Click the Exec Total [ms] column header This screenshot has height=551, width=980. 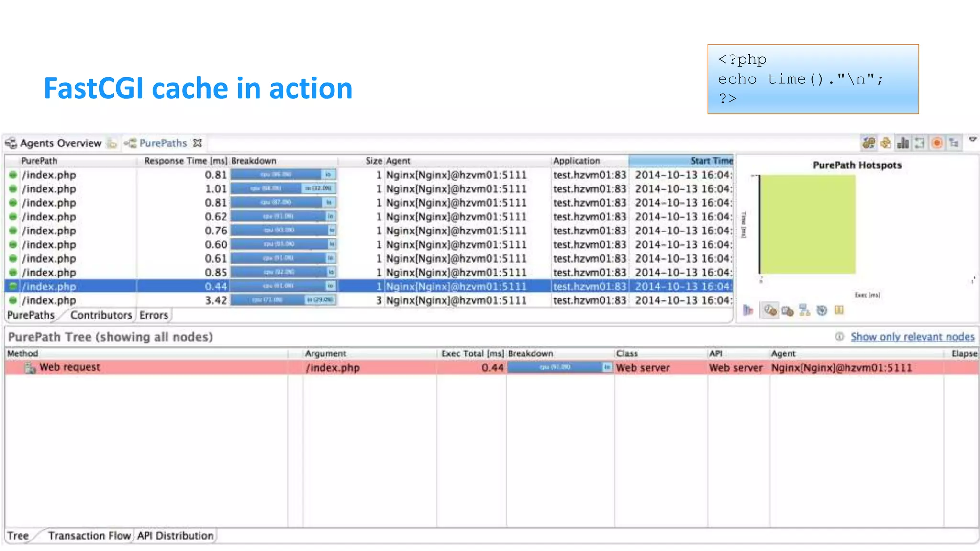click(472, 353)
